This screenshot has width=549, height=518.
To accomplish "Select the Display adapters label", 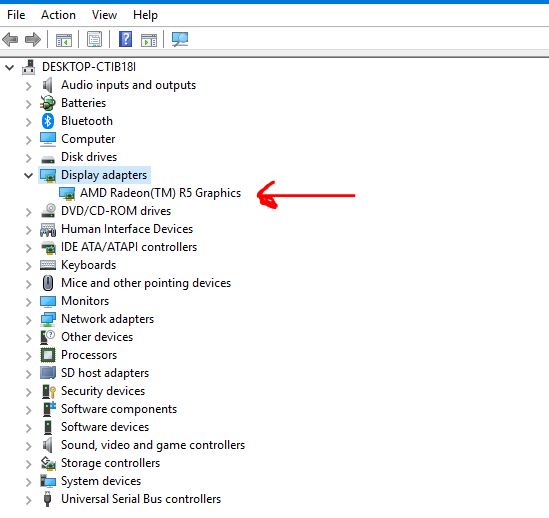I will [x=104, y=175].
